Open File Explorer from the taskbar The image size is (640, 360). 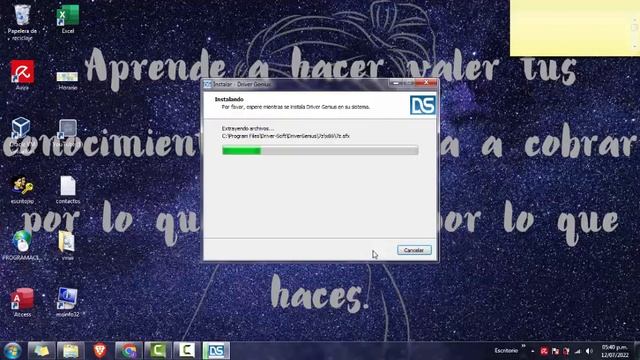click(x=71, y=351)
